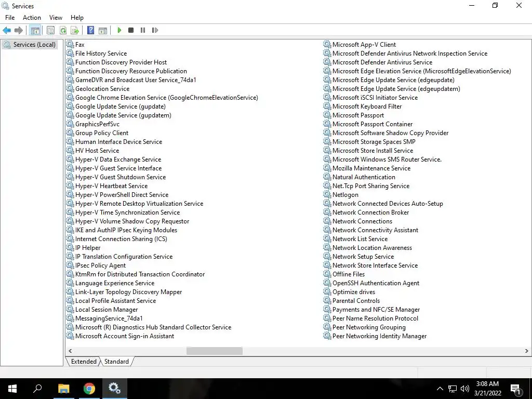
Task: Select Geolocation Service entry
Action: click(x=102, y=88)
